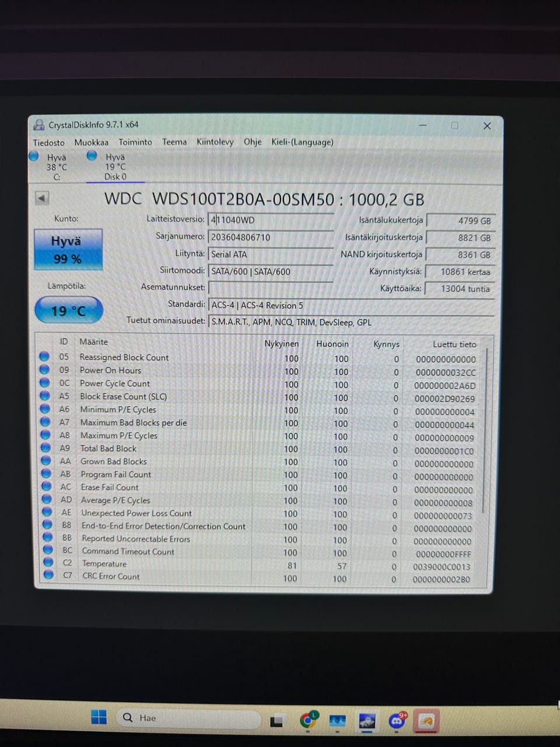Open the Toiminto menu
Image resolution: width=560 pixels, height=747 pixels.
coord(135,142)
